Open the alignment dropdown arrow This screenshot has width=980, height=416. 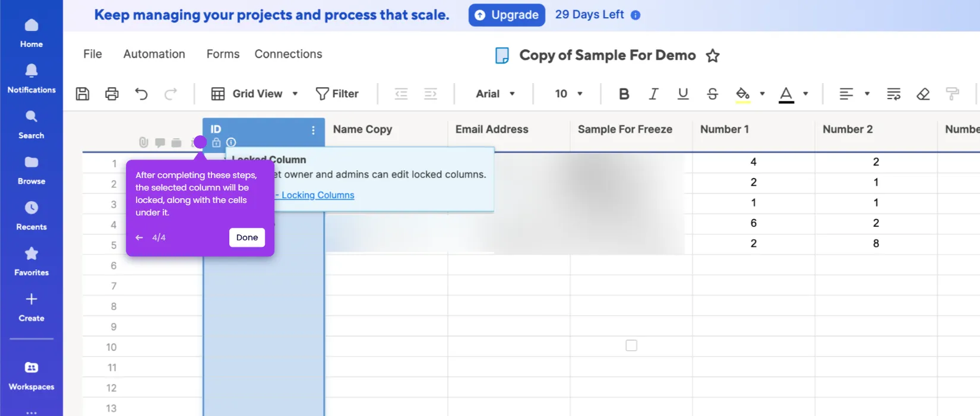pyautogui.click(x=867, y=94)
